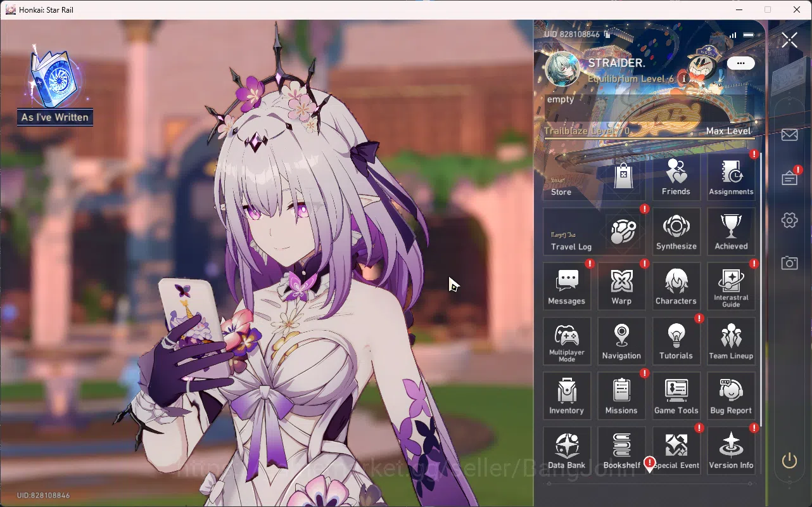The image size is (812, 507).
Task: Open the Store shopping bag icon
Action: tap(622, 176)
